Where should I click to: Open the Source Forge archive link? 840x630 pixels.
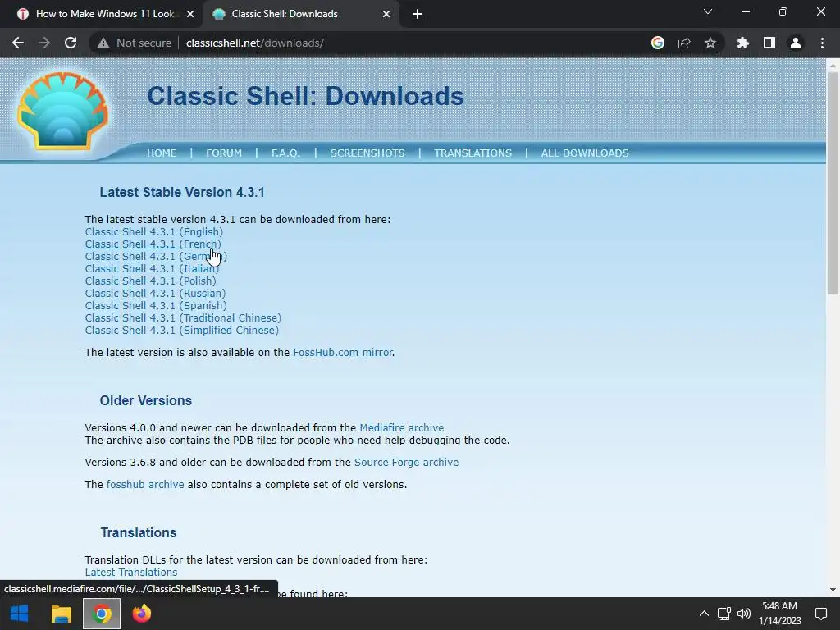[x=407, y=463]
